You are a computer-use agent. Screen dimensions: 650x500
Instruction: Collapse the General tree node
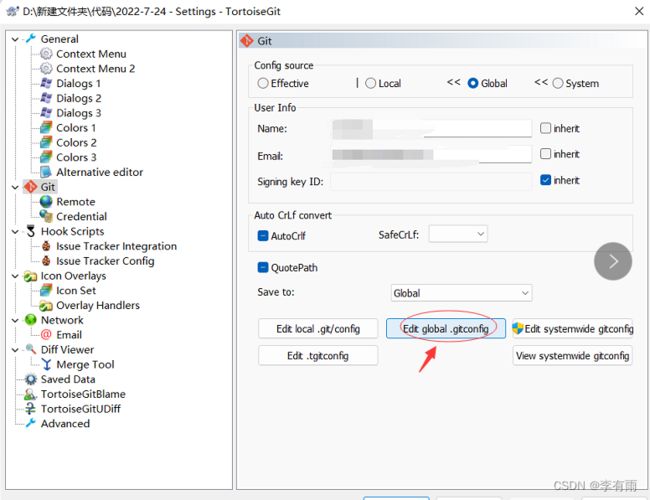pyautogui.click(x=15, y=39)
